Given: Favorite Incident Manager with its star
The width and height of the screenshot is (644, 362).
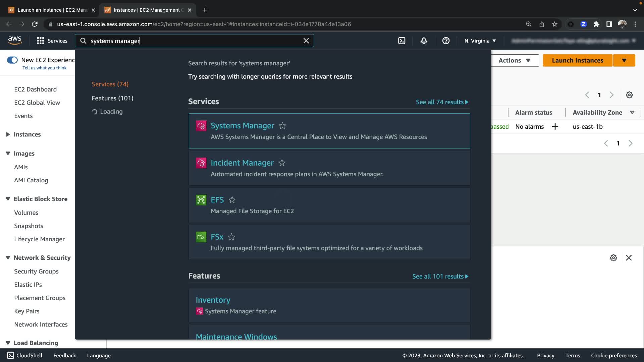Looking at the screenshot, I should click(282, 163).
